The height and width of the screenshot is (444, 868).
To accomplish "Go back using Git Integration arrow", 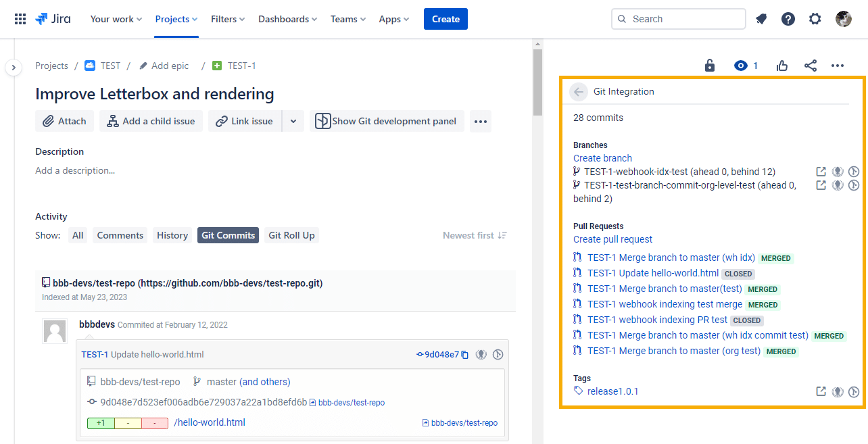I will coord(578,92).
